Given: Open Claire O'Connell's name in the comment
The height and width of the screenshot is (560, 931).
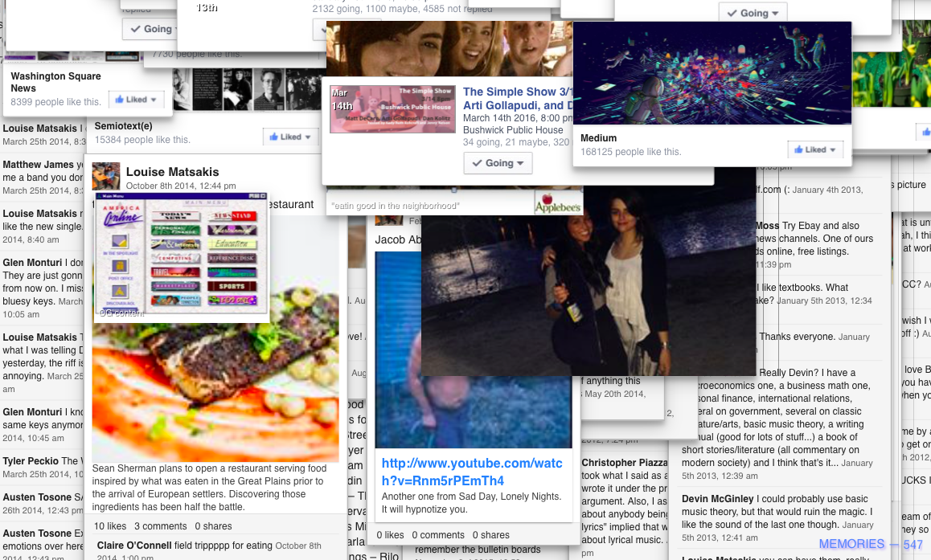Looking at the screenshot, I should 134,546.
